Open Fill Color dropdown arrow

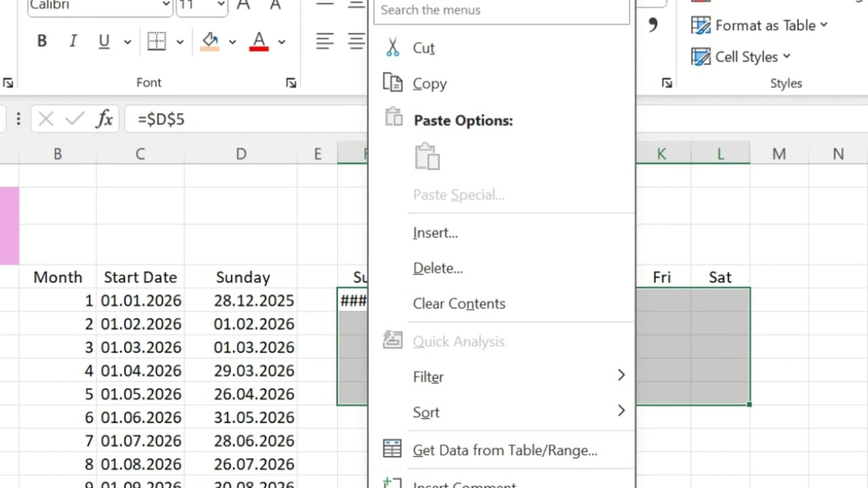pyautogui.click(x=232, y=42)
